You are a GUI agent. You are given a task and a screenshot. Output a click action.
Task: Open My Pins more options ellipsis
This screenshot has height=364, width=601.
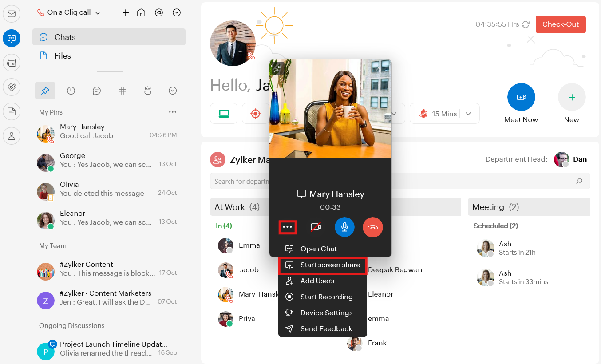173,112
